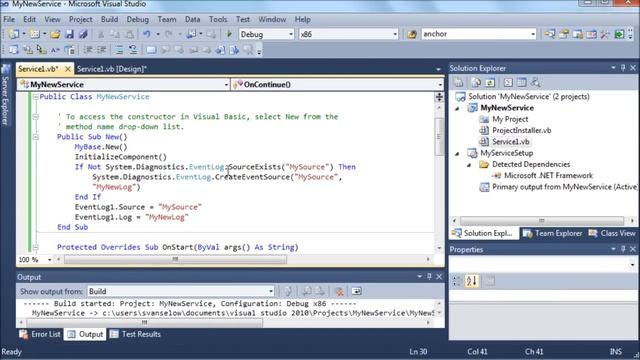Click the Alphabetical sort icon in Properties panel
The height and width of the screenshot is (360, 640).
click(x=471, y=281)
